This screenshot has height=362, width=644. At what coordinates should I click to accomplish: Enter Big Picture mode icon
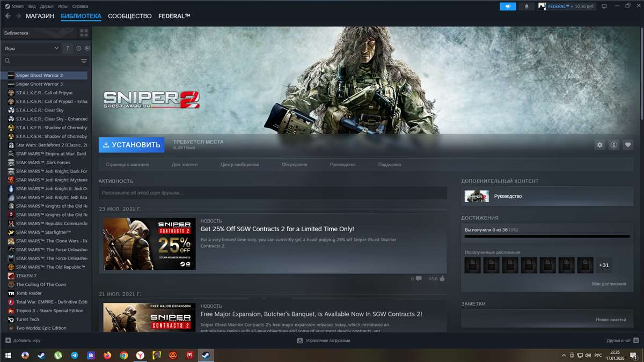(x=604, y=6)
